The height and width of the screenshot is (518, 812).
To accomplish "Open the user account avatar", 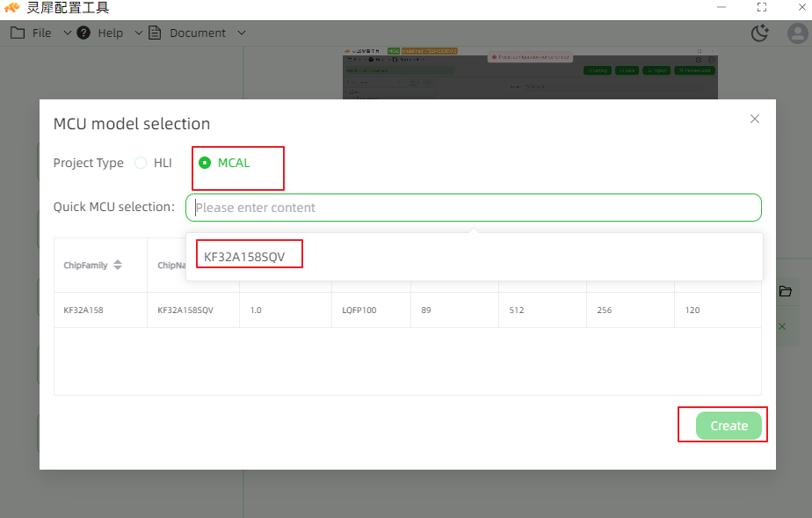I will [798, 33].
